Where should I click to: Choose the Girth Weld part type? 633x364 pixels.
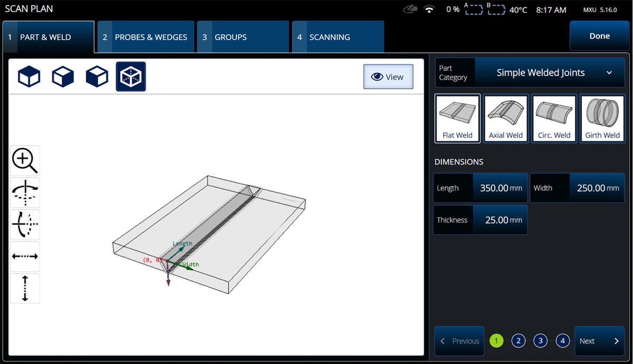click(x=602, y=119)
